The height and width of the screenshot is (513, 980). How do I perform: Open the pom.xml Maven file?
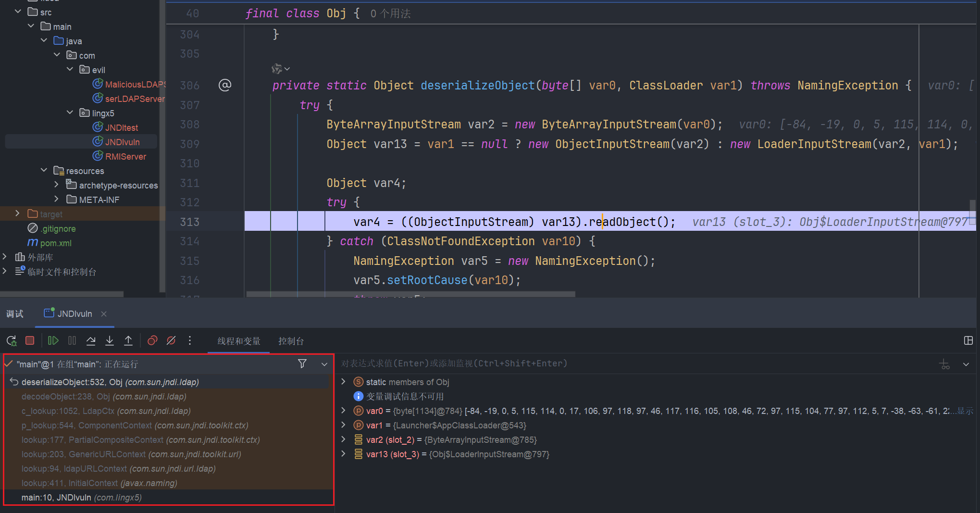(50, 243)
